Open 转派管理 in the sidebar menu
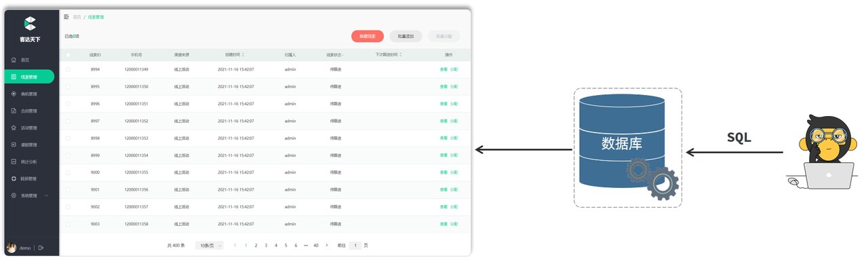Image resolution: width=868 pixels, height=264 pixels. pos(29,178)
